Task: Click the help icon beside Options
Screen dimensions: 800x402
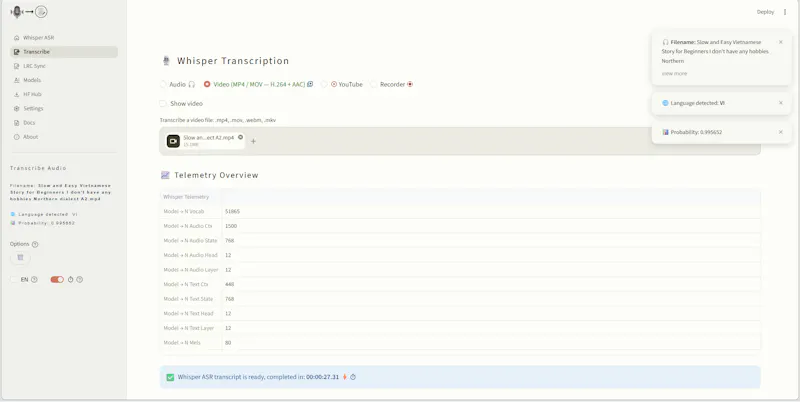Action: (x=35, y=244)
